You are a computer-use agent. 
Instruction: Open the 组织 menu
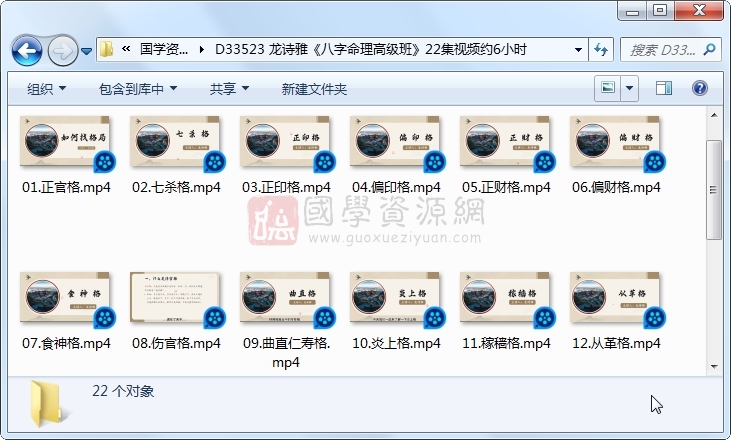click(x=46, y=89)
